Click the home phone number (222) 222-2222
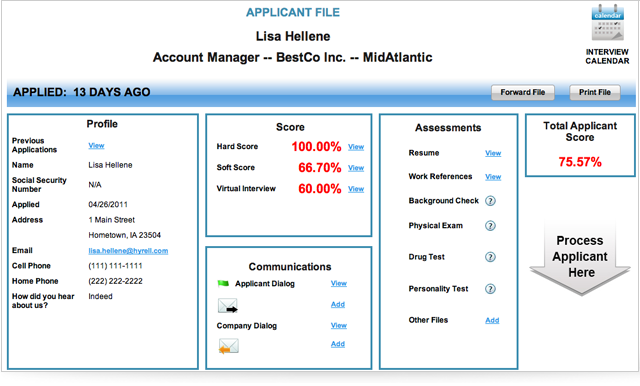This screenshot has height=386, width=640. pyautogui.click(x=116, y=281)
